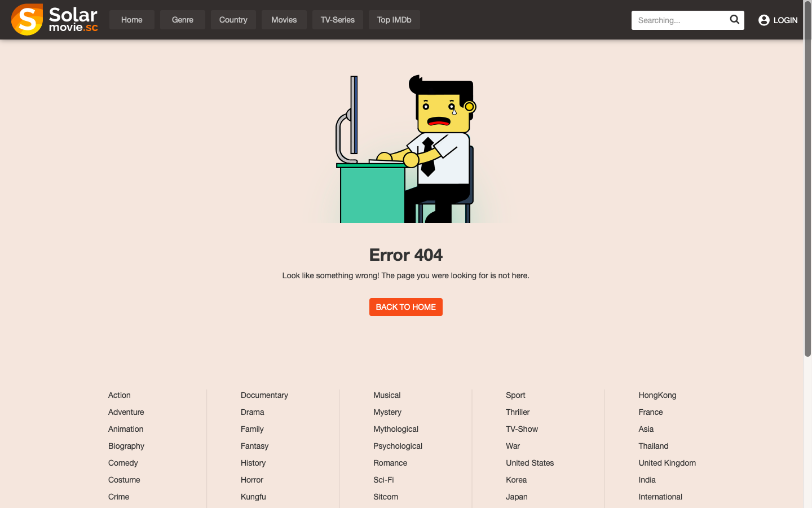Focus the Searching input field

click(679, 20)
